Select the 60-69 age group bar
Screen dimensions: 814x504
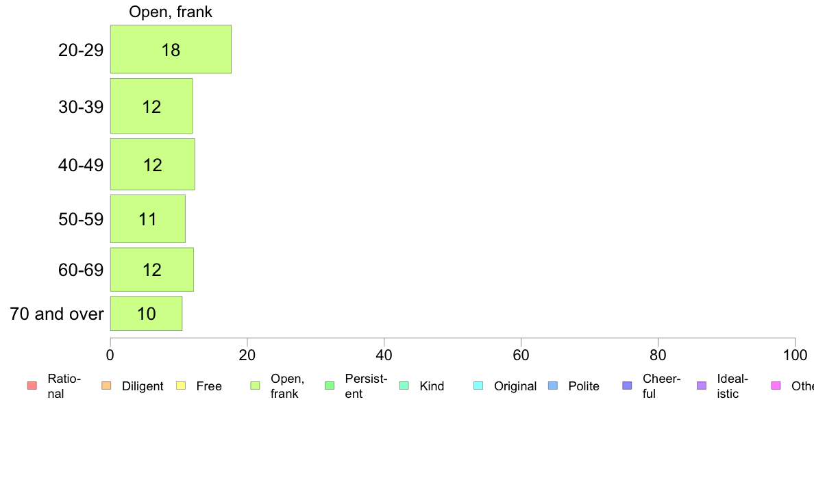click(152, 269)
